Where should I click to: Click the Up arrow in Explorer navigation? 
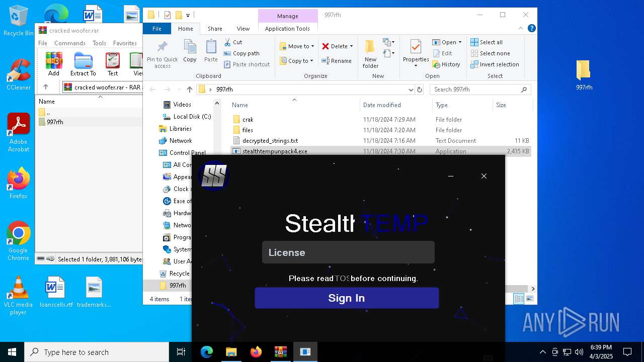(x=189, y=89)
